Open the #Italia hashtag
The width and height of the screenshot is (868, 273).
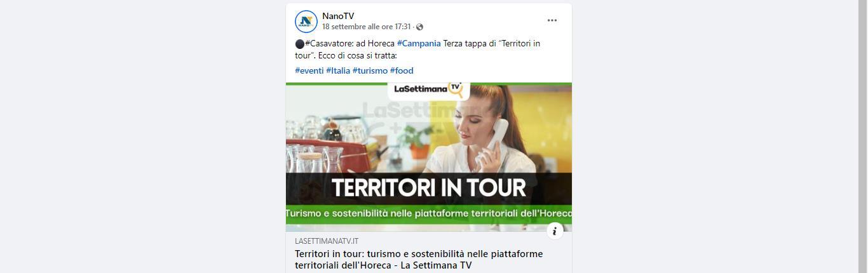[x=338, y=70]
